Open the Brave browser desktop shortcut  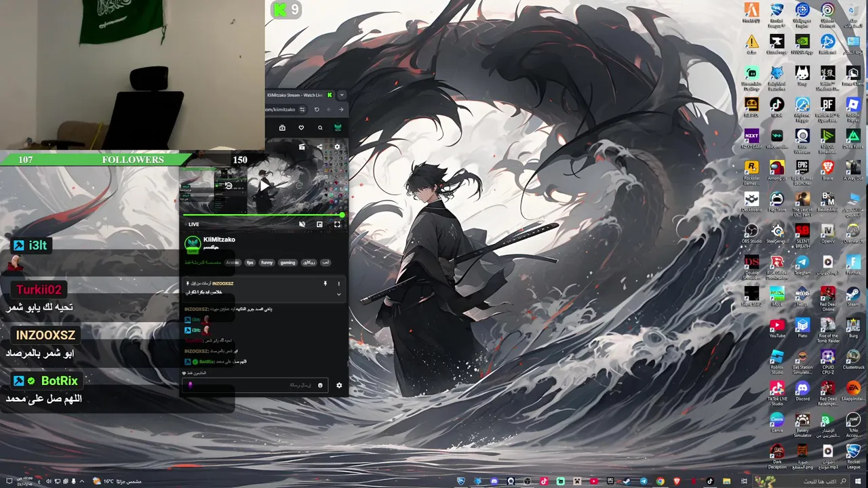click(827, 170)
